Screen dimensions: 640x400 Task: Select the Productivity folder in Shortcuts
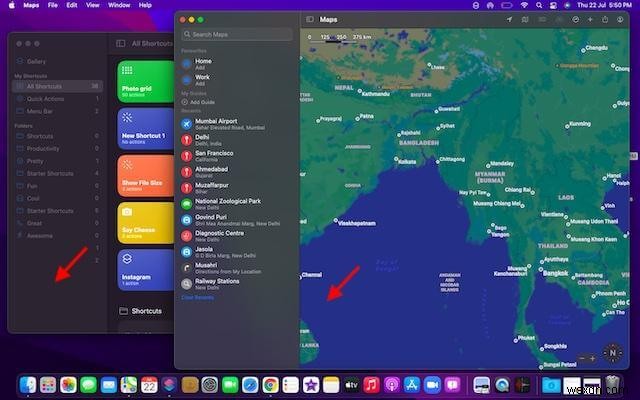[x=57, y=149]
